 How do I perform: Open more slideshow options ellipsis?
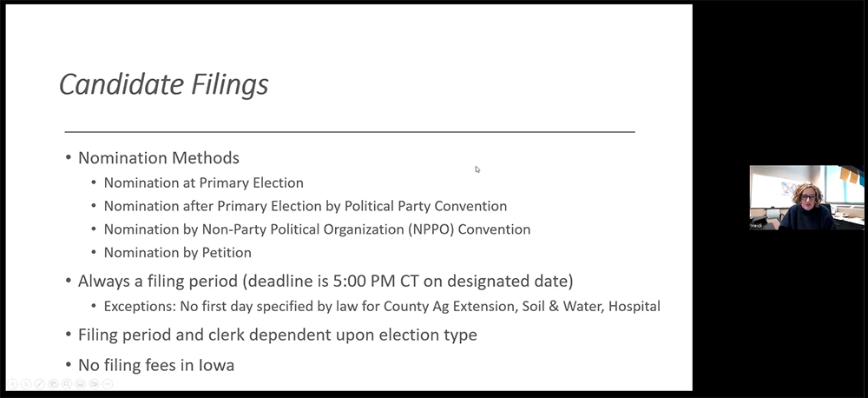coord(108,383)
